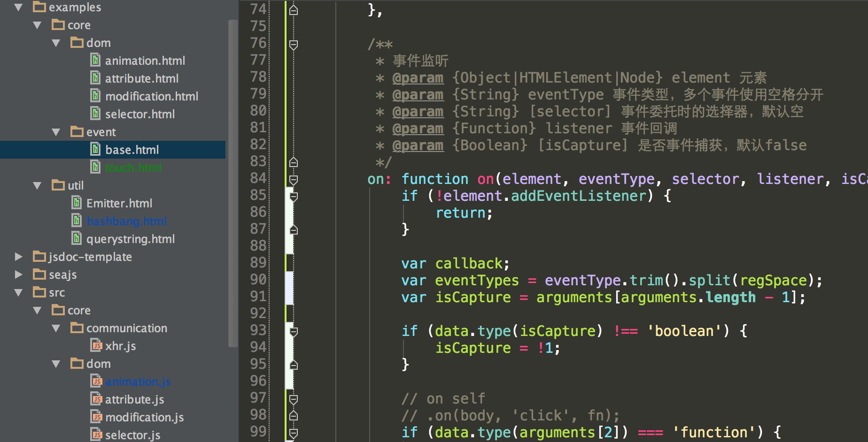Click the seajs folder icon

[39, 274]
